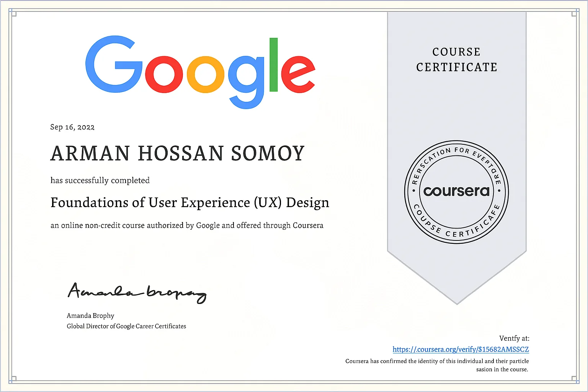The height and width of the screenshot is (392, 588).
Task: Click the 'Ventfy at:' label
Action: click(514, 338)
